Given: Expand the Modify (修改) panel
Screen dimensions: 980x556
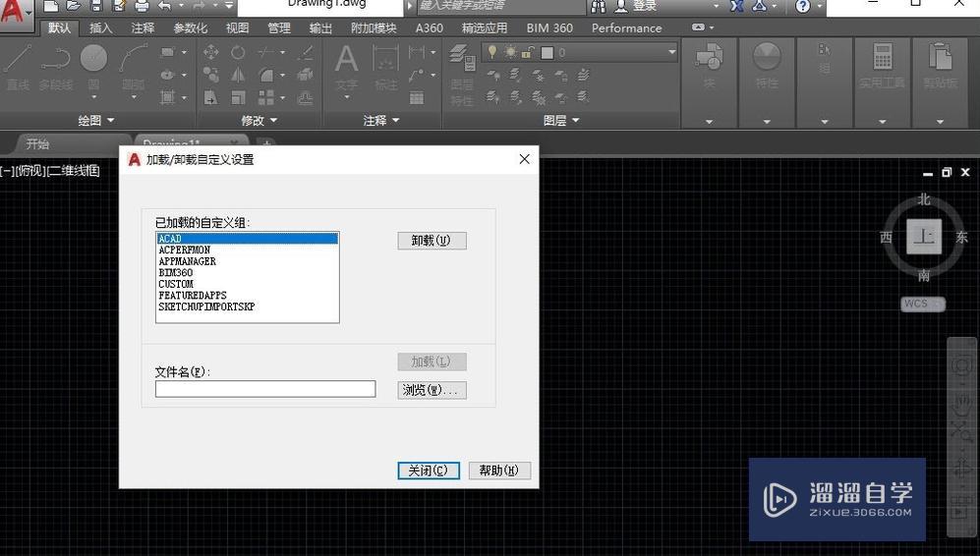Looking at the screenshot, I should click(x=259, y=120).
